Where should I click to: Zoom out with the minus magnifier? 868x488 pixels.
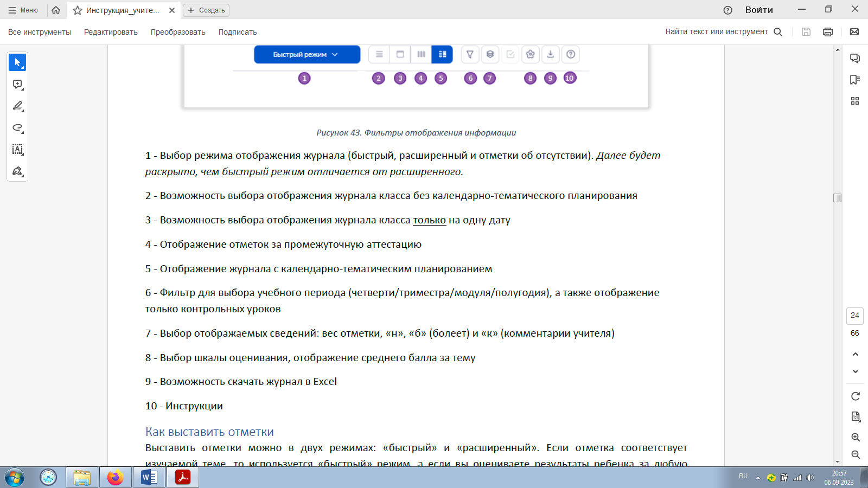856,454
